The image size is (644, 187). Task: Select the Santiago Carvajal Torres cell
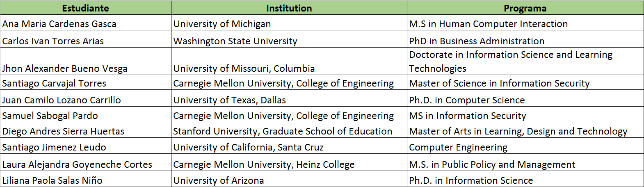point(86,83)
